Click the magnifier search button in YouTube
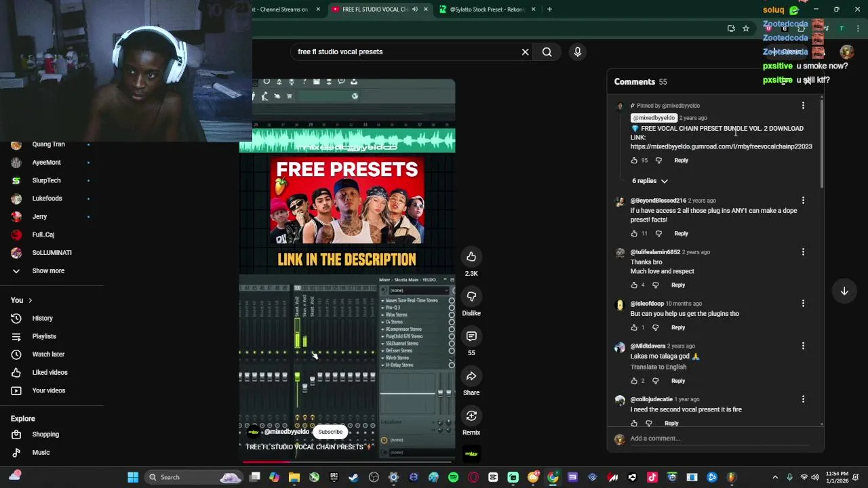 547,52
